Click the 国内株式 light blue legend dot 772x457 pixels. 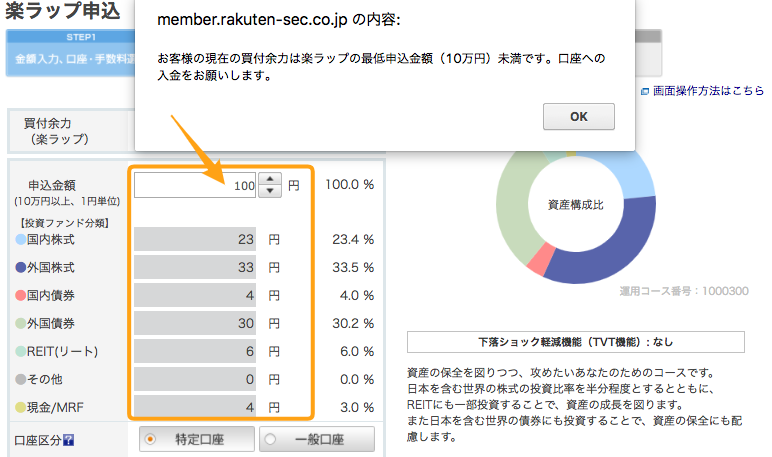click(21, 239)
